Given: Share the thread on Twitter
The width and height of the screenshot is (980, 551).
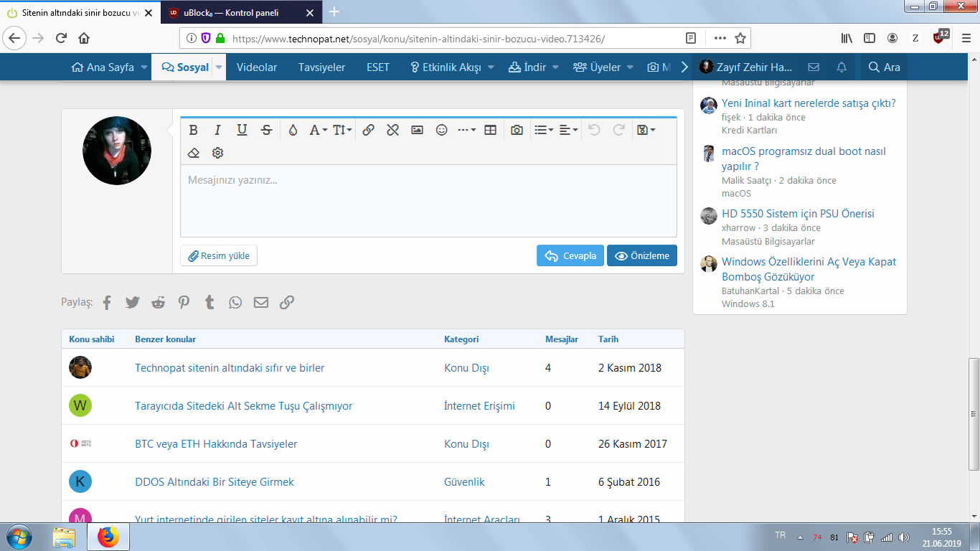Looking at the screenshot, I should tap(133, 303).
